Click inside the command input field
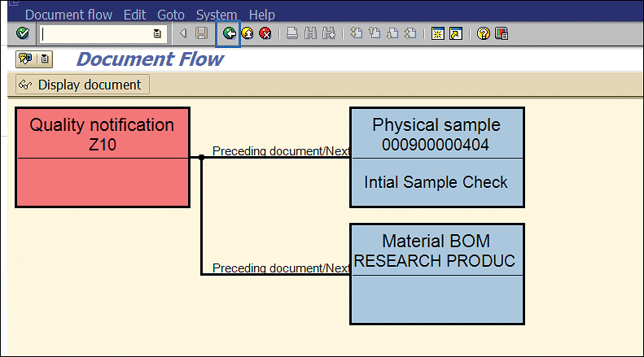Screen dimensions: 644x357 click(x=96, y=33)
